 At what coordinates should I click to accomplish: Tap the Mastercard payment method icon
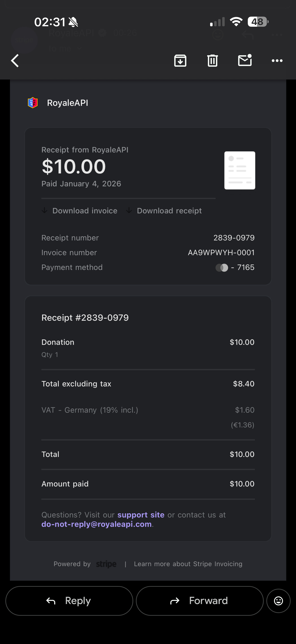pyautogui.click(x=222, y=268)
